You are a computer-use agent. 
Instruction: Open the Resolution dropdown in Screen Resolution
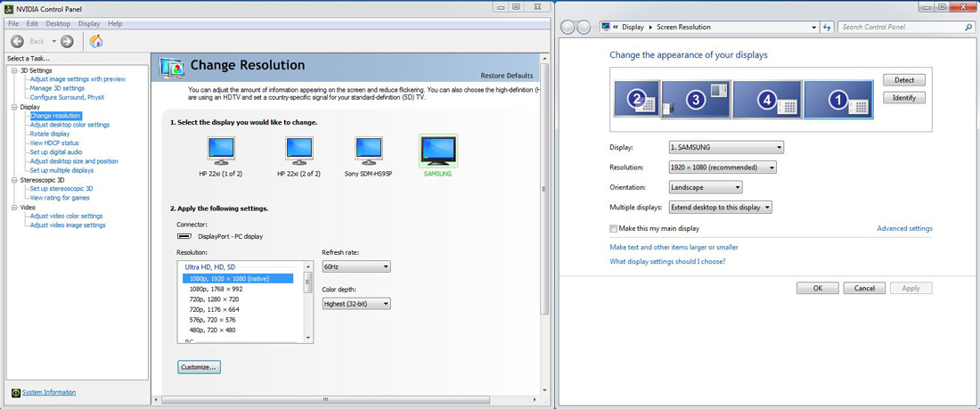pyautogui.click(x=722, y=168)
